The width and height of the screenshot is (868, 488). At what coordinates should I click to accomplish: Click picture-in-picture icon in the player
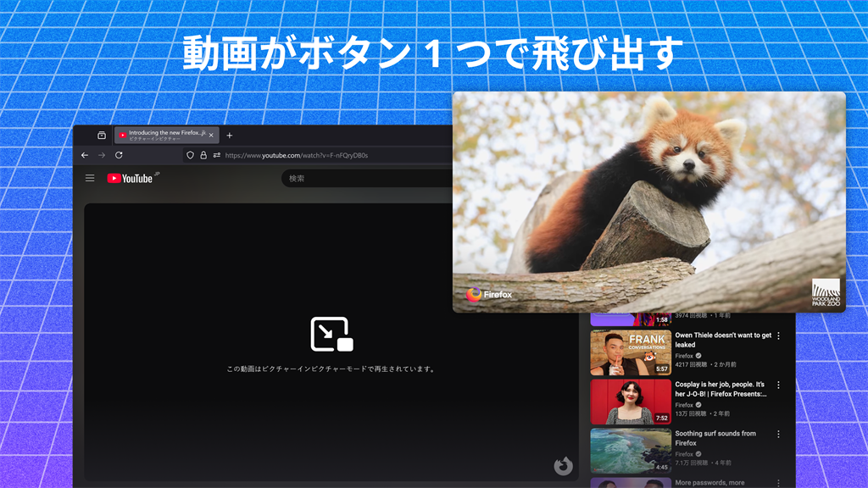(x=331, y=334)
